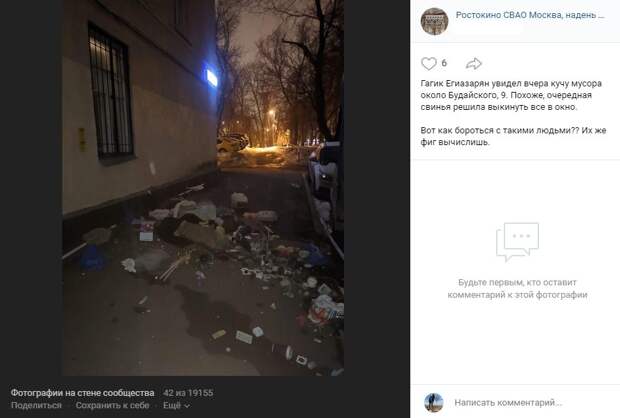Expand the Ещё dropdown menu
This screenshot has height=418, width=620.
click(176, 405)
